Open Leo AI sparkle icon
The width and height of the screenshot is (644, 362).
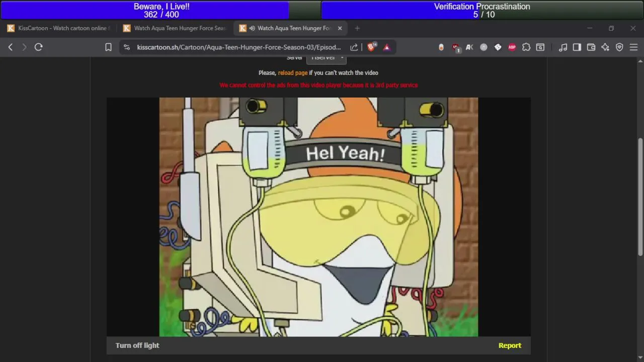click(605, 47)
